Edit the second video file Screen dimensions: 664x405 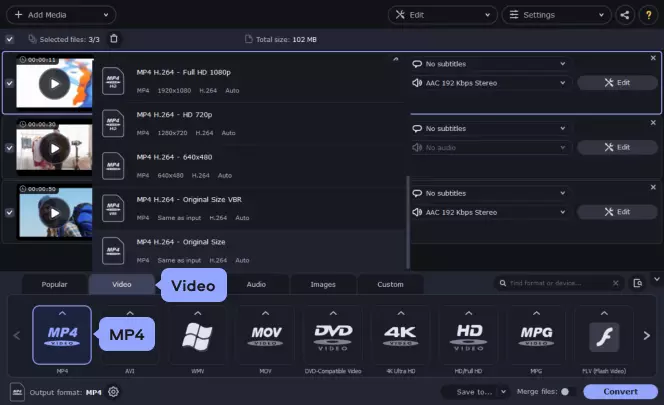point(617,147)
